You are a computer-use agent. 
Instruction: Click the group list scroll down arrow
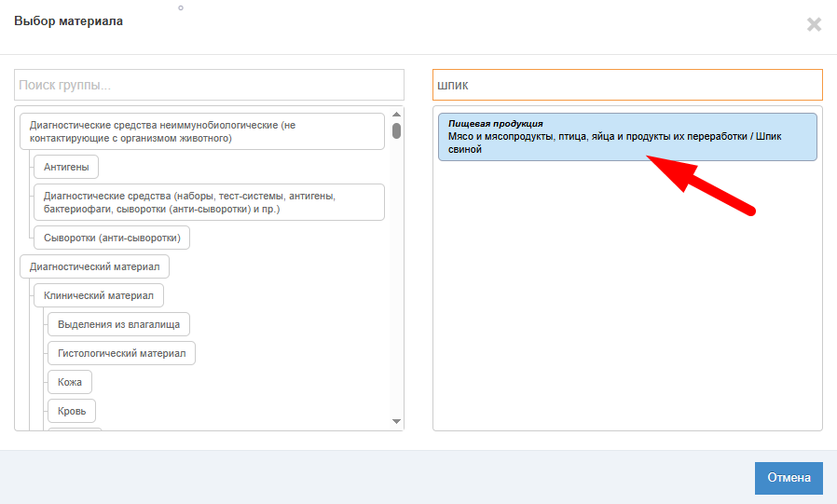point(396,422)
